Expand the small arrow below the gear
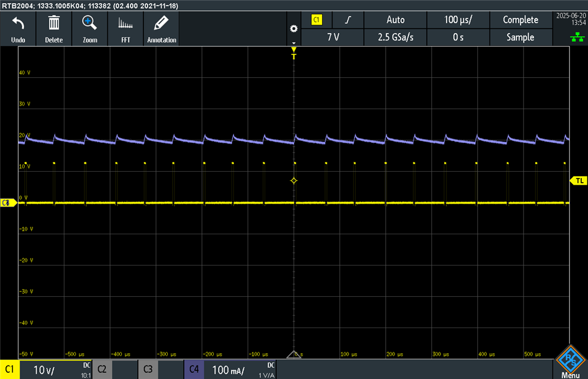Viewport: 588px width, 379px height. coord(293,43)
